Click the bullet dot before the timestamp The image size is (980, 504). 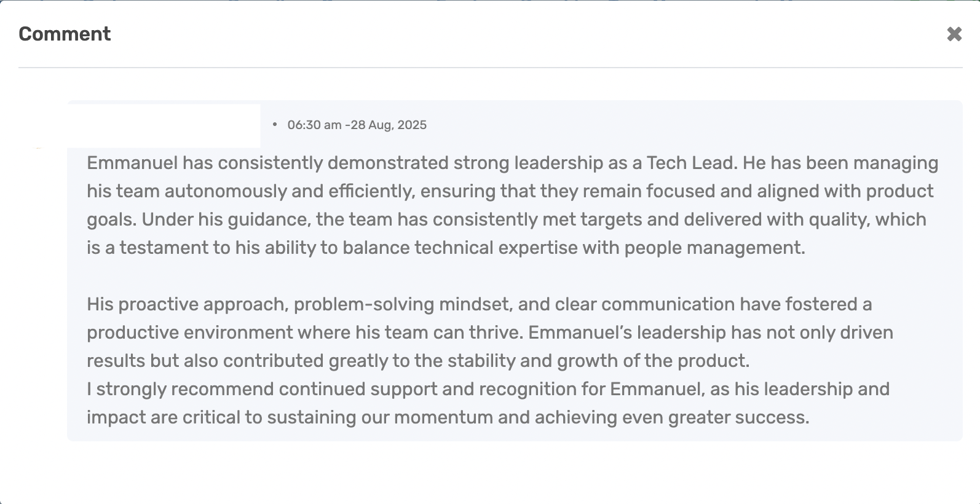click(274, 124)
